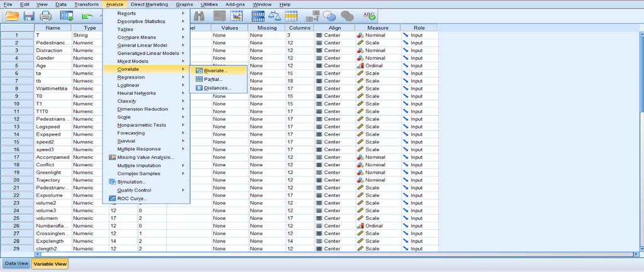
Task: Open the Direct Marketing menu
Action: pyautogui.click(x=150, y=4)
